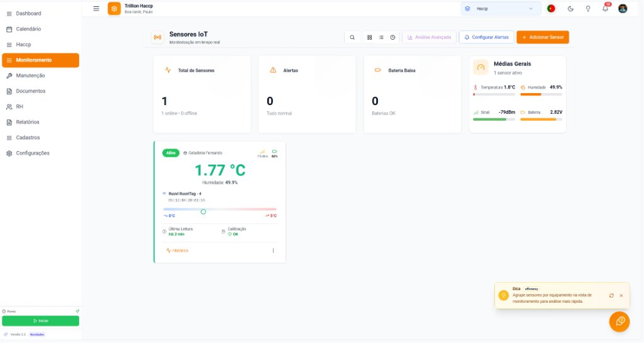Expand the Haccp sidebar section

[x=40, y=44]
